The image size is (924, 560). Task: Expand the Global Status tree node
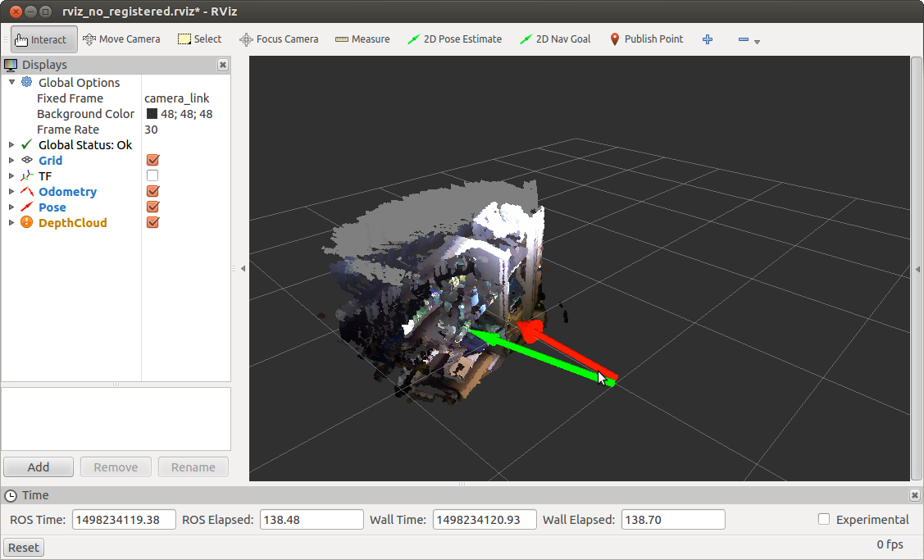point(11,144)
